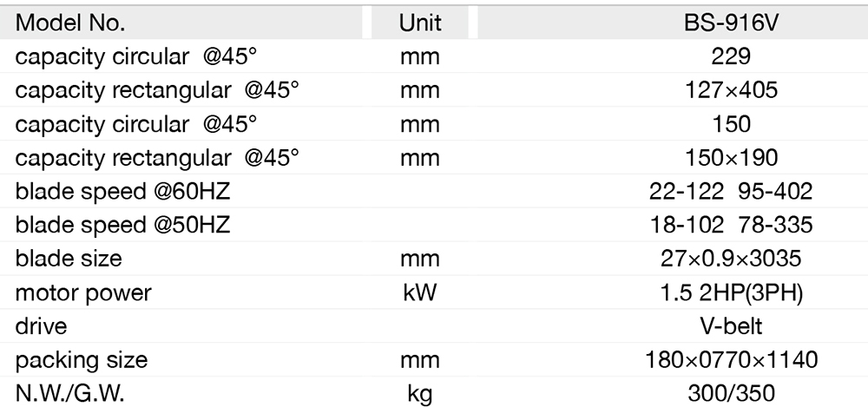Viewport: 868px width, 407px height.
Task: Select the kW unit cell
Action: 420,292
